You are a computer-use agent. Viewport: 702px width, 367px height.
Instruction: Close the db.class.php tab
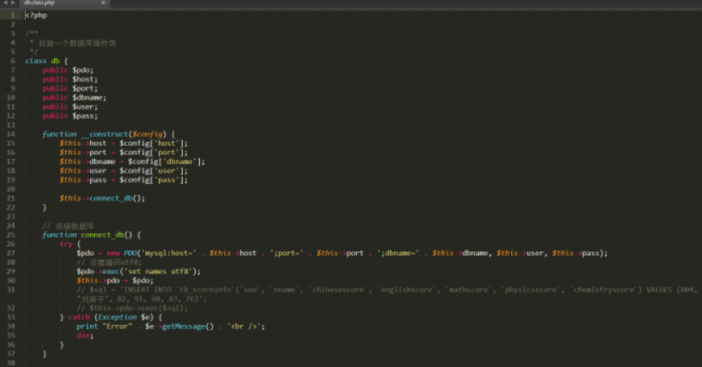(x=103, y=3)
